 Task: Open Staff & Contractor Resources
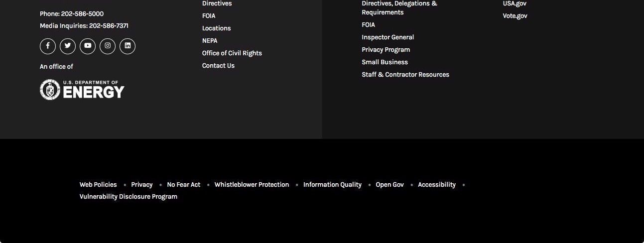point(405,75)
